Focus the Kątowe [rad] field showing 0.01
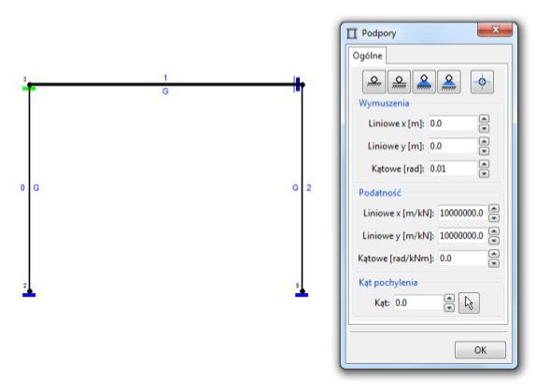Image resolution: width=550 pixels, height=392 pixels. [453, 169]
